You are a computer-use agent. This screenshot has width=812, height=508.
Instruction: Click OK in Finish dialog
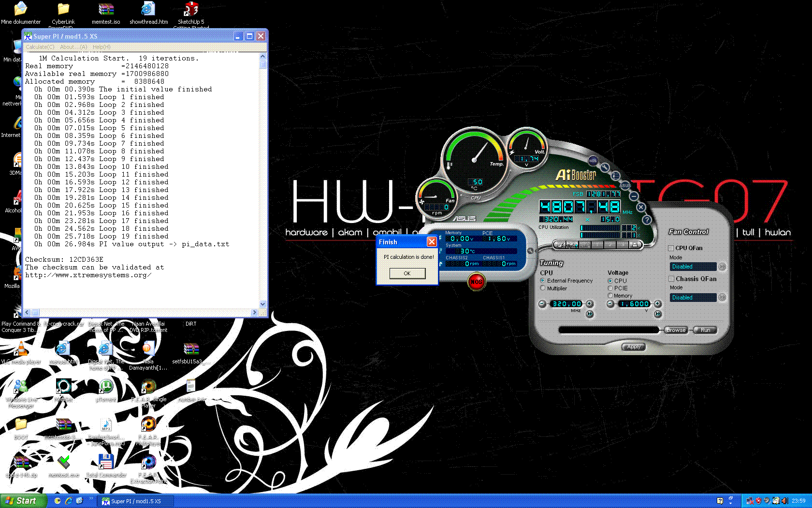[x=407, y=273]
